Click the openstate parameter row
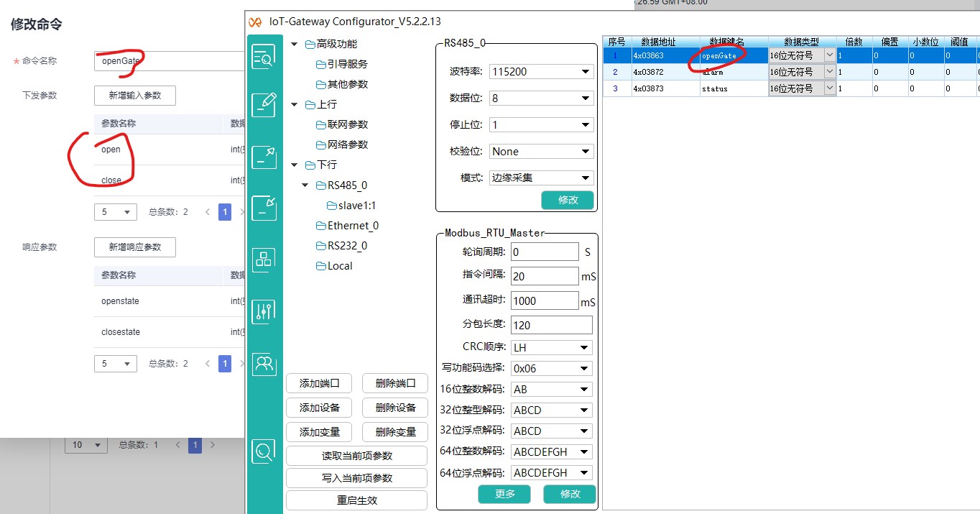 point(170,301)
